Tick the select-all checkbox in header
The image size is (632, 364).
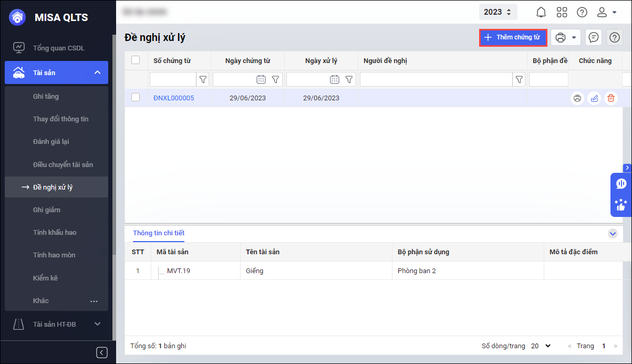click(x=136, y=60)
